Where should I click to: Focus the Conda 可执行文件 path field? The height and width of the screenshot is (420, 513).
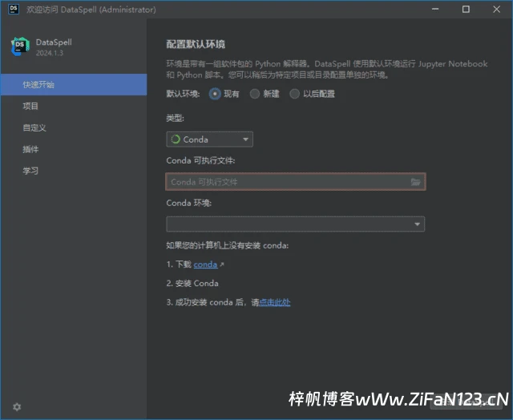[x=287, y=182]
